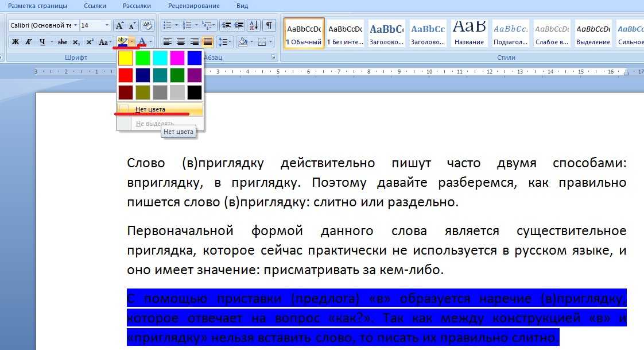Click the text highlight color marker icon

(122, 42)
